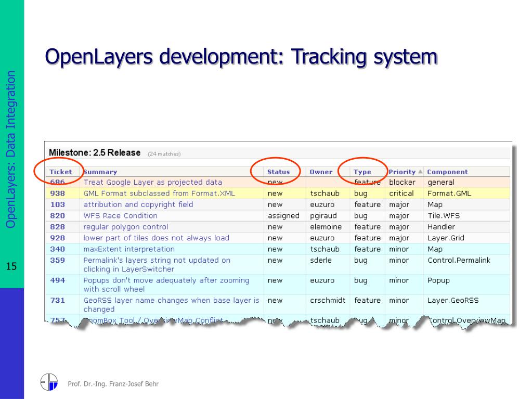
Task: Click the 'Popup' component cell
Action: pyautogui.click(x=438, y=280)
